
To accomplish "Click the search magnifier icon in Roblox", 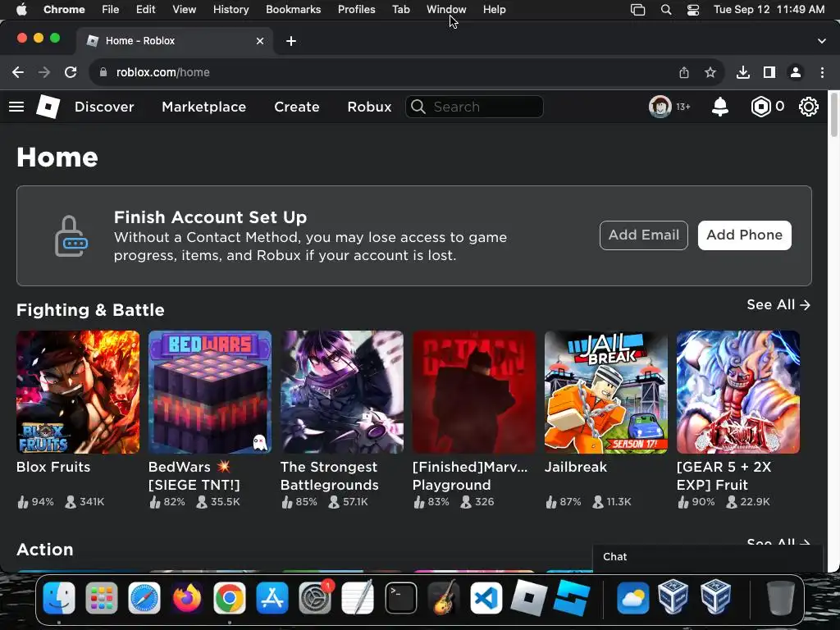I will [x=418, y=107].
